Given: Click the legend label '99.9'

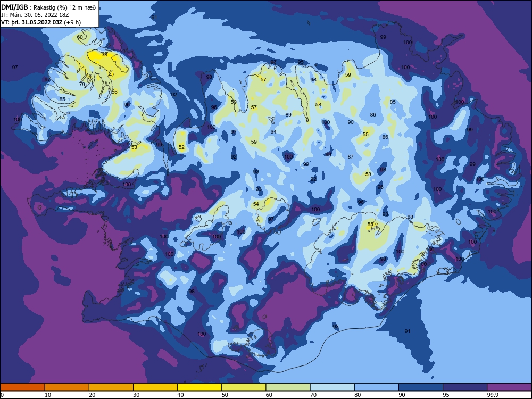Looking at the screenshot, I should click(492, 395).
